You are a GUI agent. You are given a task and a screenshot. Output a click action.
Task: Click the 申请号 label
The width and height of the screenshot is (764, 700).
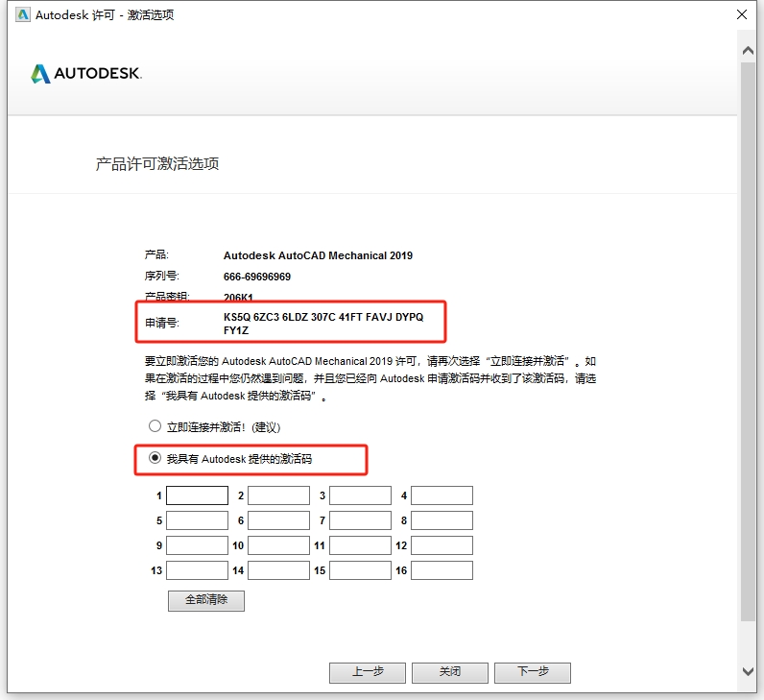[x=162, y=323]
